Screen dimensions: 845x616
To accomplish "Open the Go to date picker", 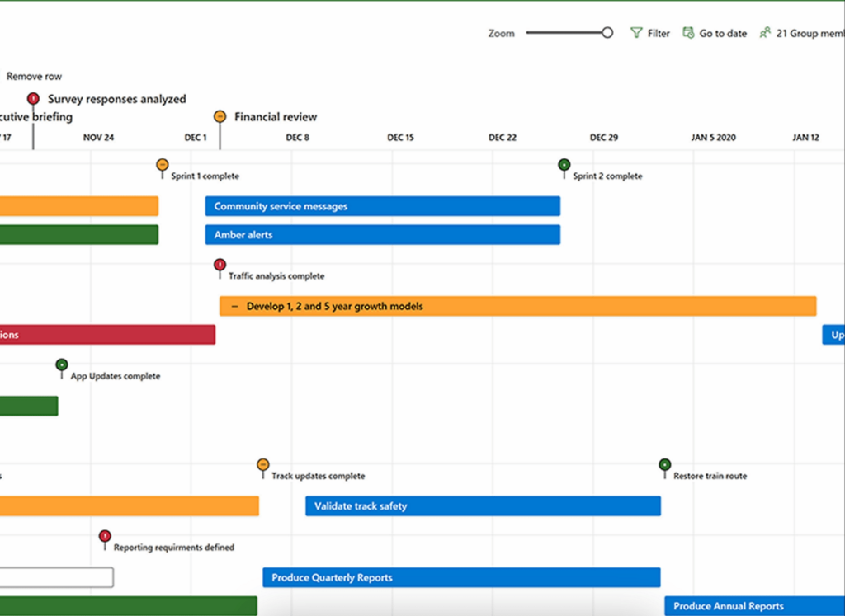I will coord(715,33).
